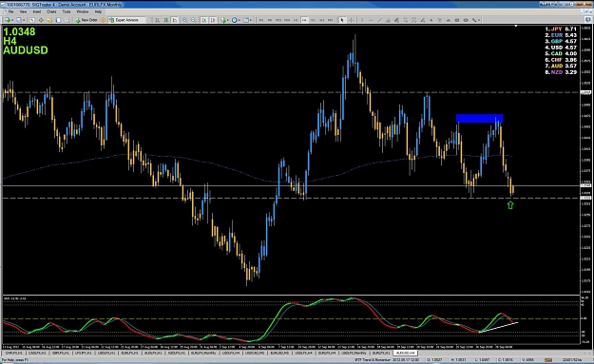Set timeframe to M1
594x364 pixels.
261,20
